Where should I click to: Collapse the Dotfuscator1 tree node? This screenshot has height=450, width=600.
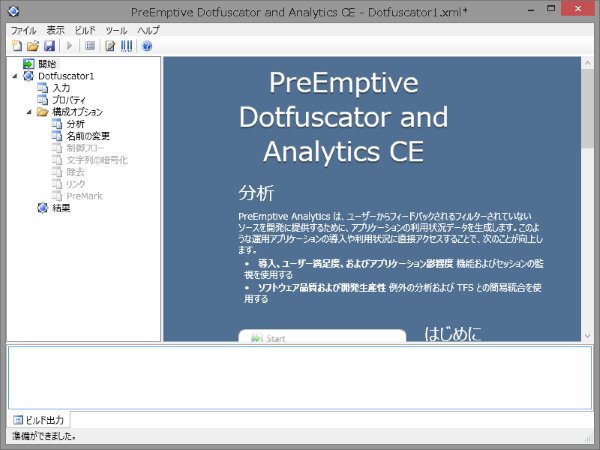[x=15, y=76]
